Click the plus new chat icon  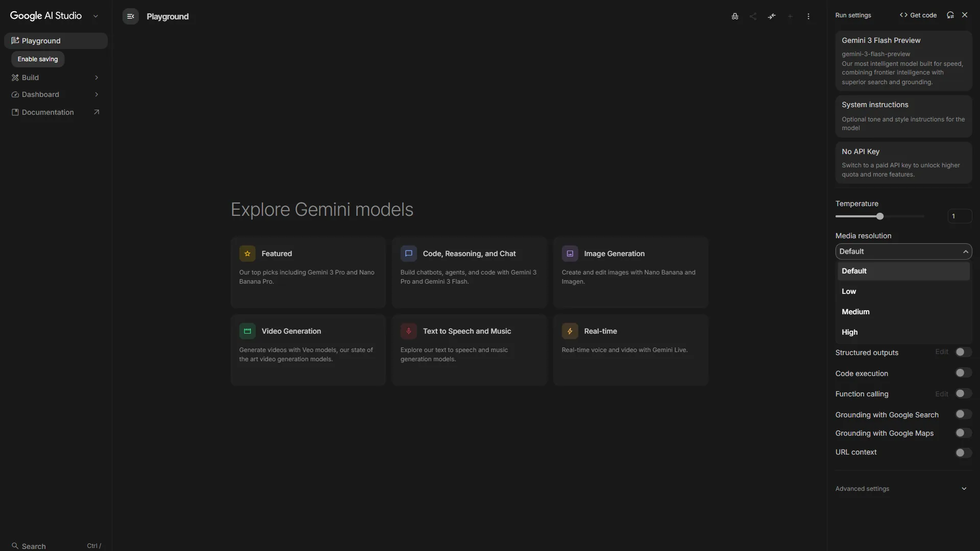point(790,16)
